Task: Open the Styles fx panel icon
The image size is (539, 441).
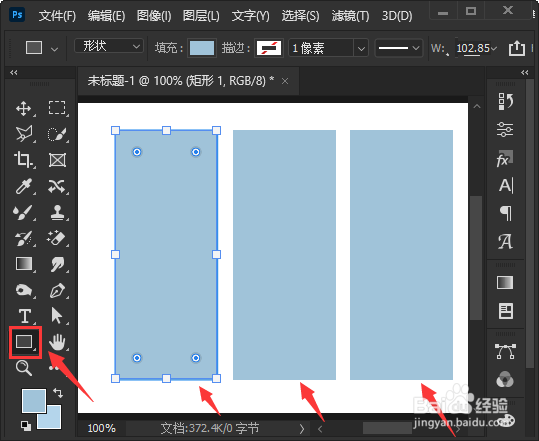Action: (x=505, y=159)
